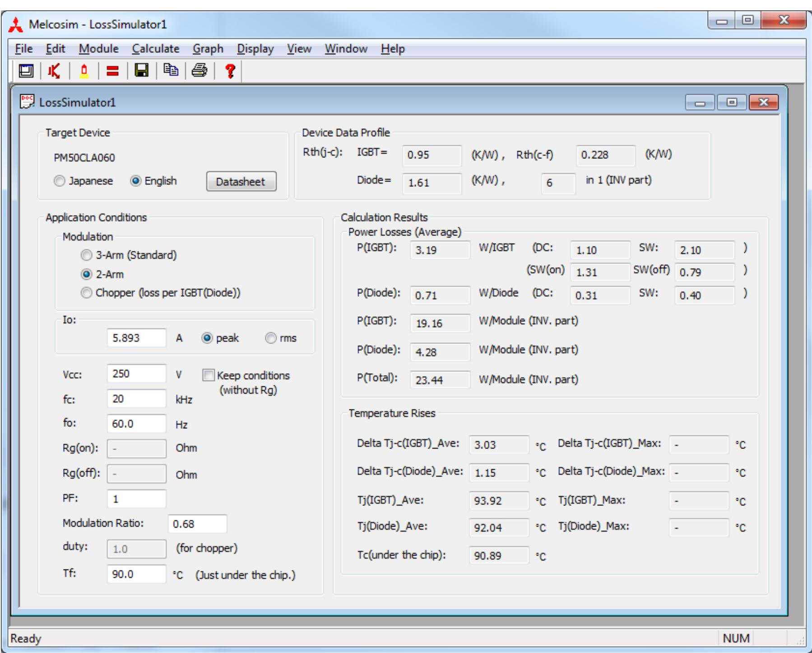Image resolution: width=812 pixels, height=653 pixels.
Task: Open the File menu
Action: point(23,49)
